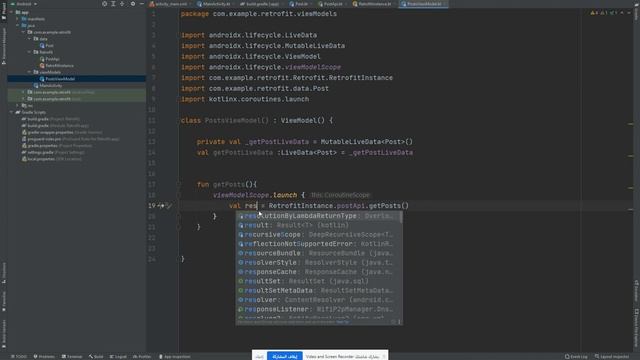Click the viewModelScope.launch code text
Screen dimensions: 640x360
(255, 195)
